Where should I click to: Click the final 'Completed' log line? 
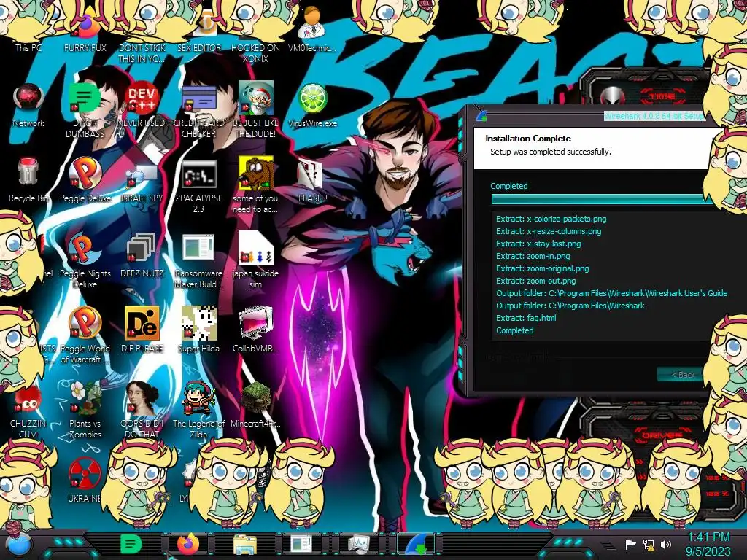click(x=514, y=330)
